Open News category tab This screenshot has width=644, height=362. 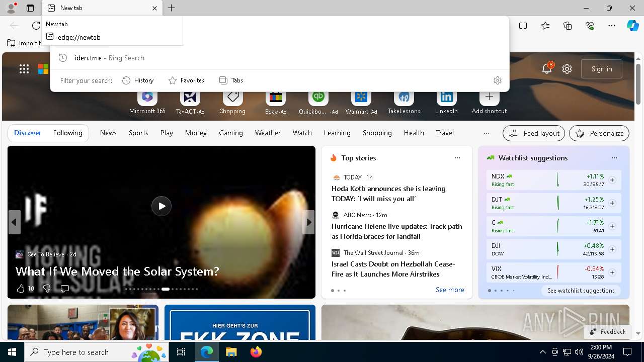pos(108,133)
